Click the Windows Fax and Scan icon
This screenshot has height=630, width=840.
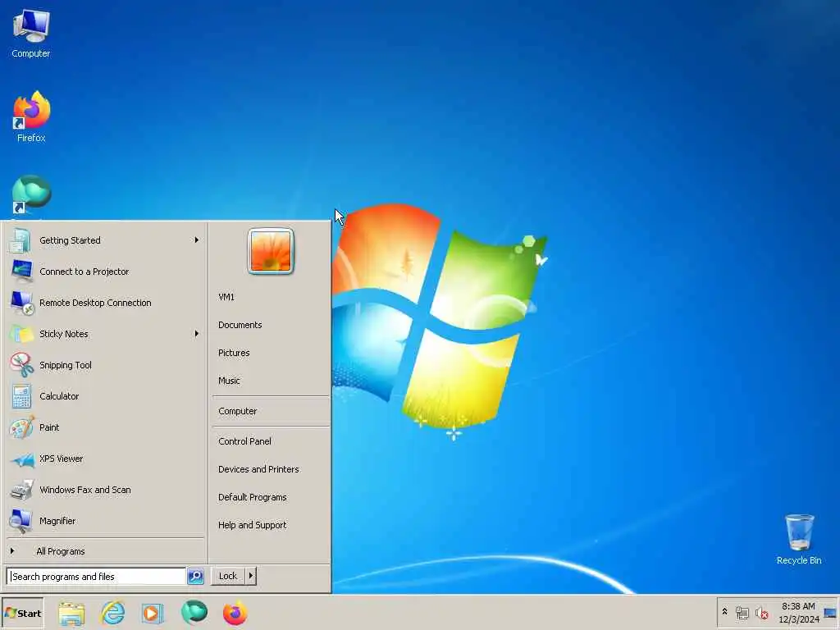tap(21, 490)
